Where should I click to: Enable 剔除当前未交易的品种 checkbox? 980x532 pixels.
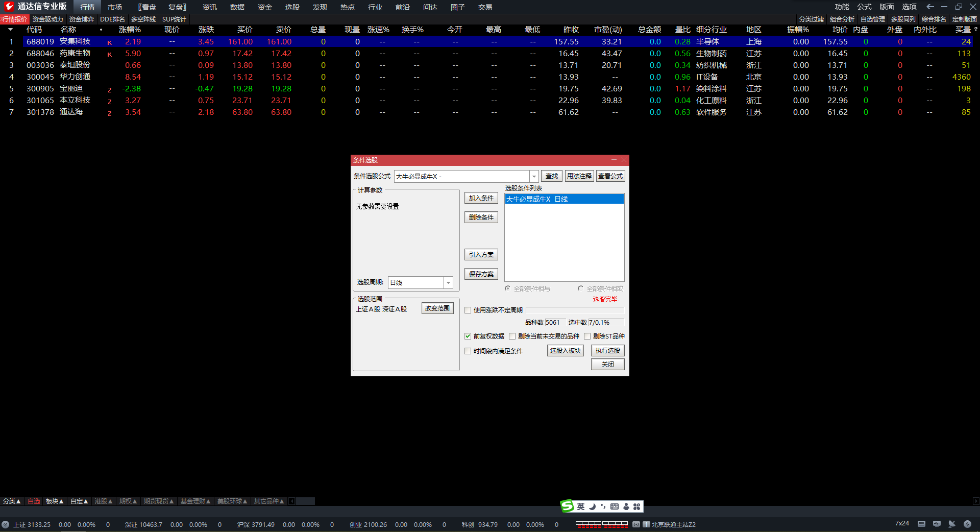pyautogui.click(x=512, y=336)
